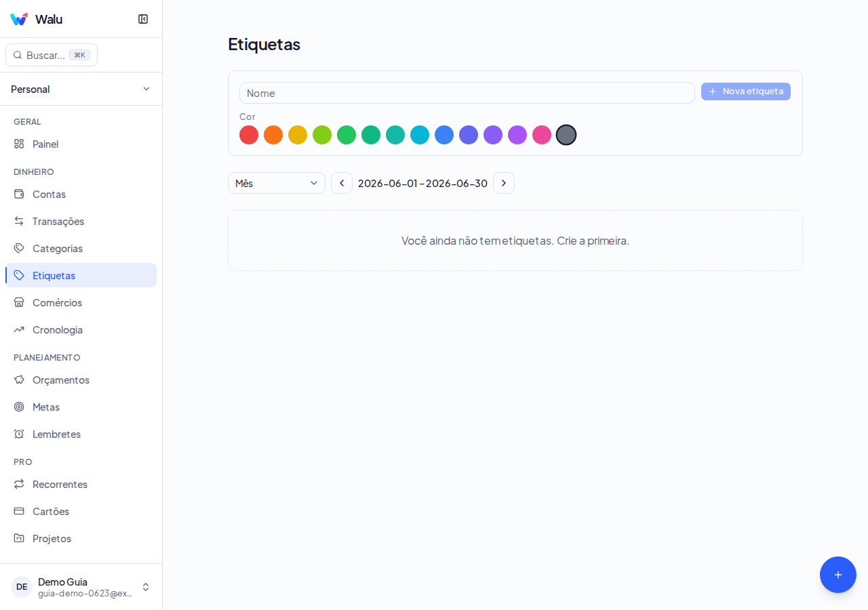Open Orçamentos in the sidebar
The width and height of the screenshot is (868, 610).
click(81, 380)
